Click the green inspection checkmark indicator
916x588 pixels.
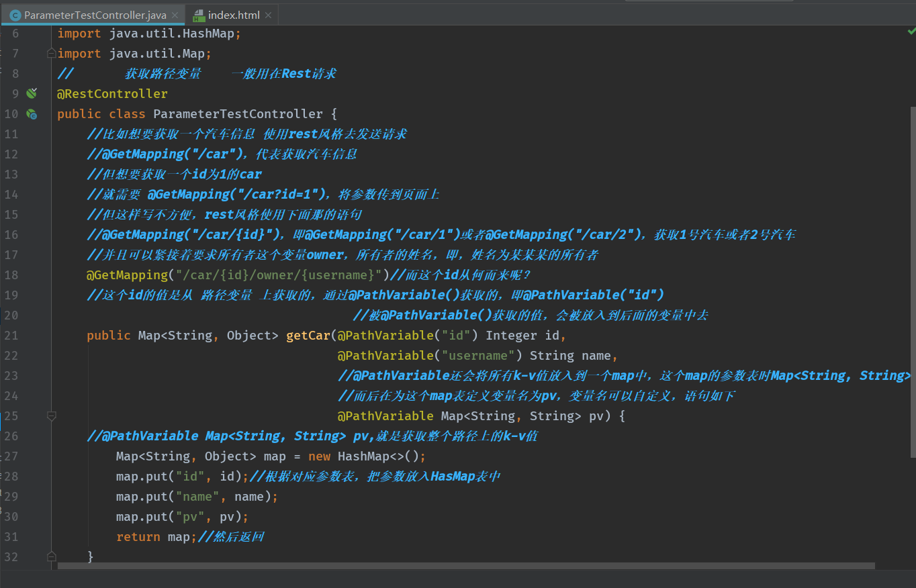click(x=911, y=32)
